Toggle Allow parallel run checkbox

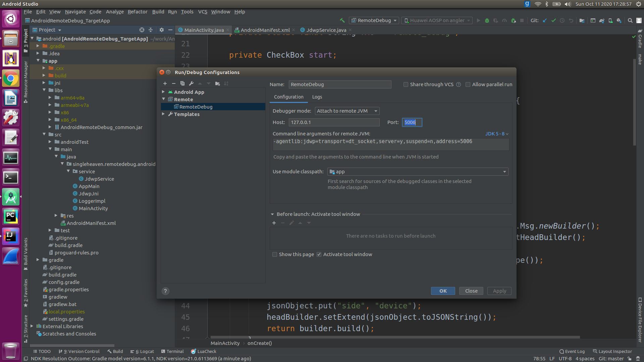[x=468, y=84]
